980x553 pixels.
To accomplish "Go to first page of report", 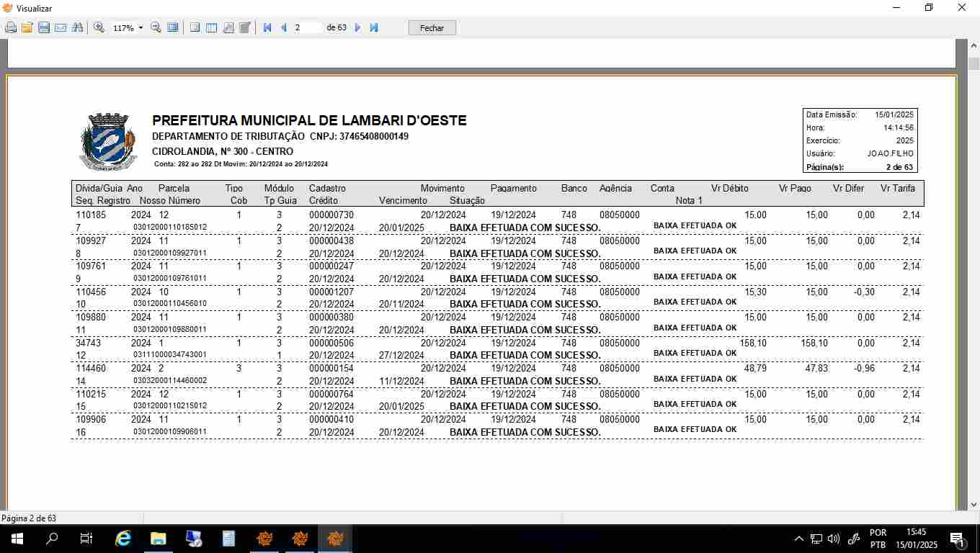I will [267, 27].
